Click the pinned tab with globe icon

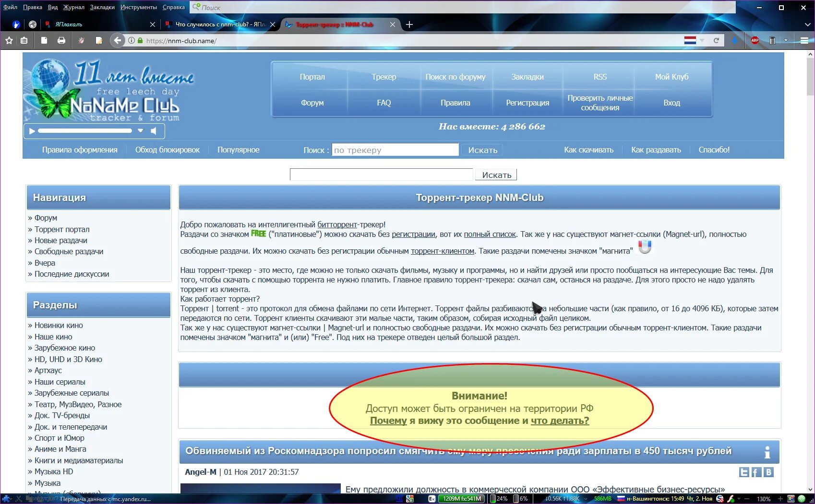click(33, 24)
